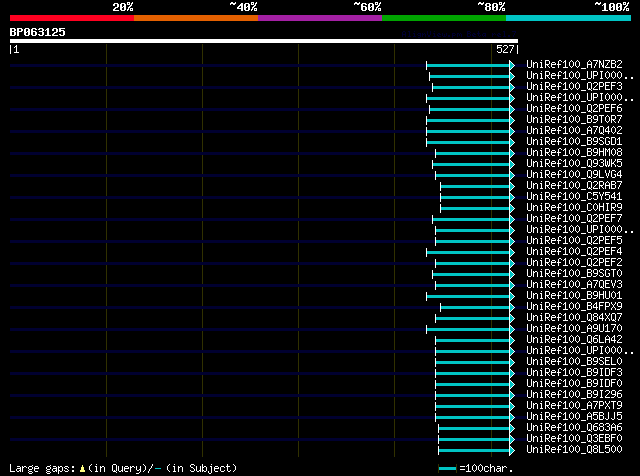The height and width of the screenshot is (476, 640).
Task: Select hit label UniRef100_B9I296
Action: pyautogui.click(x=574, y=395)
